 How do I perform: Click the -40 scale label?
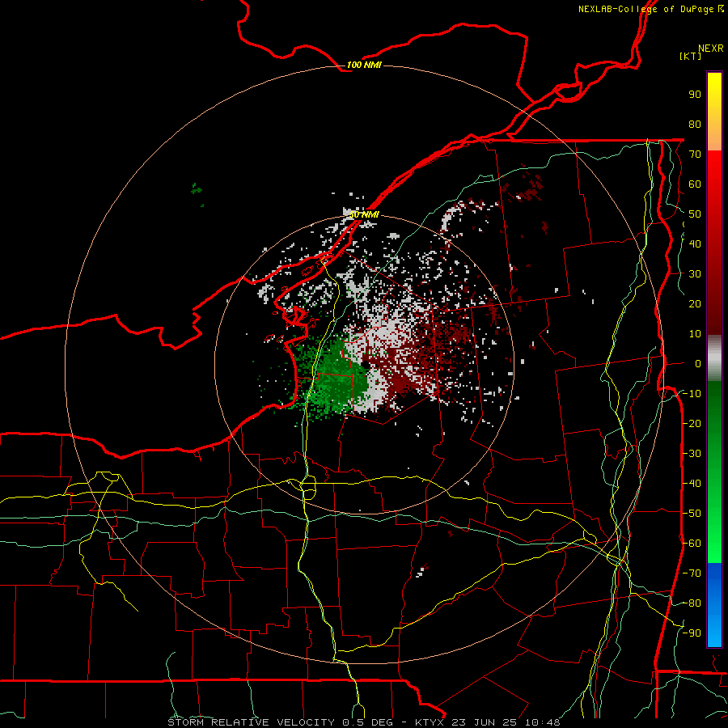pyautogui.click(x=692, y=484)
